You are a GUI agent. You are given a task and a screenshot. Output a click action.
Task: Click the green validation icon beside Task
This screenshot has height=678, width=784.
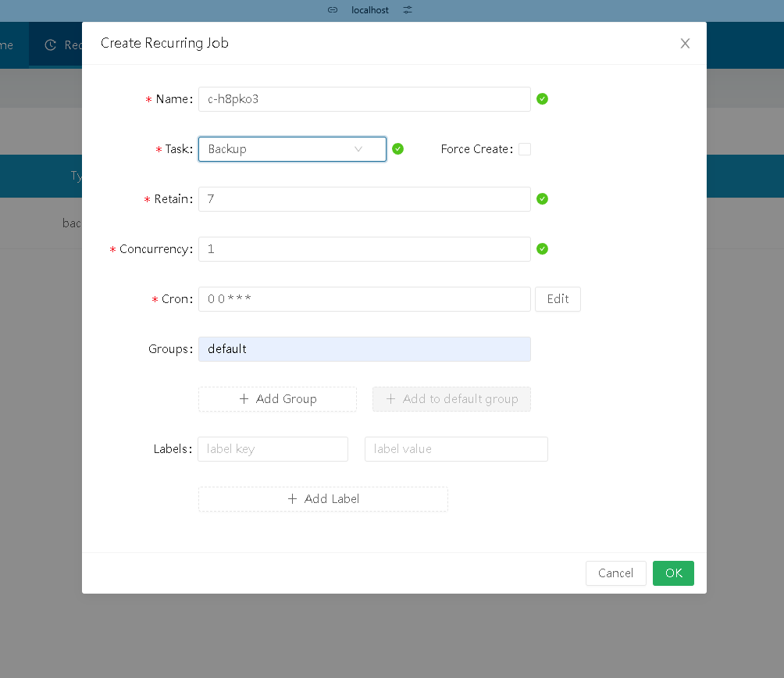point(397,149)
